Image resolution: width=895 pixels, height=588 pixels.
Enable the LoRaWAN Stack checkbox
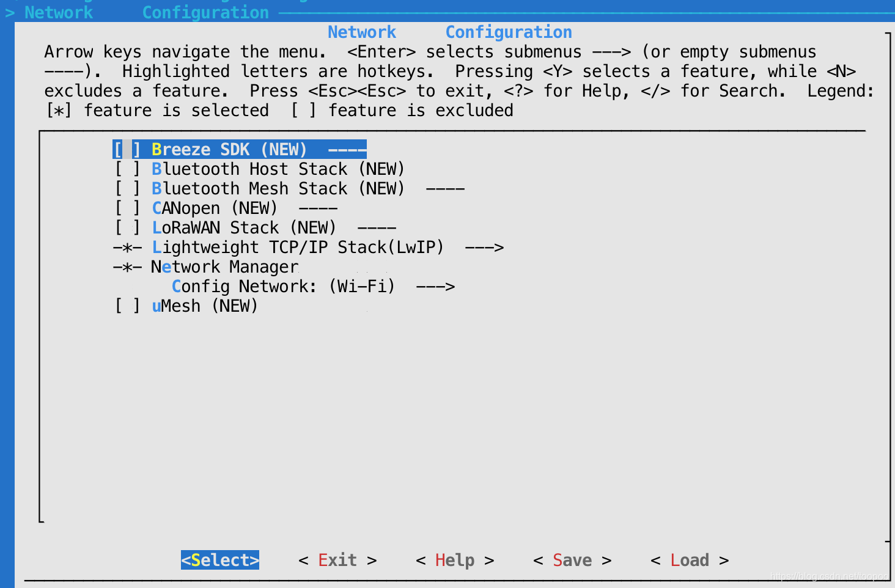point(127,228)
